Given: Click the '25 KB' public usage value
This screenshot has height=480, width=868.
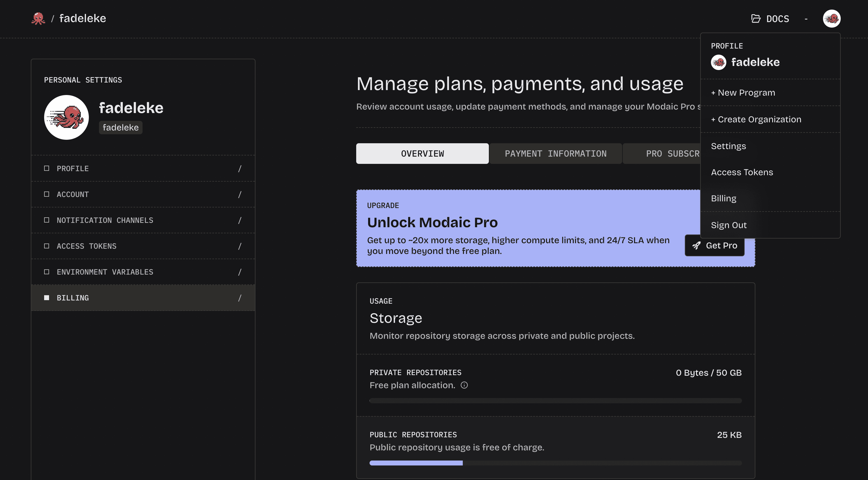Looking at the screenshot, I should pyautogui.click(x=729, y=435).
